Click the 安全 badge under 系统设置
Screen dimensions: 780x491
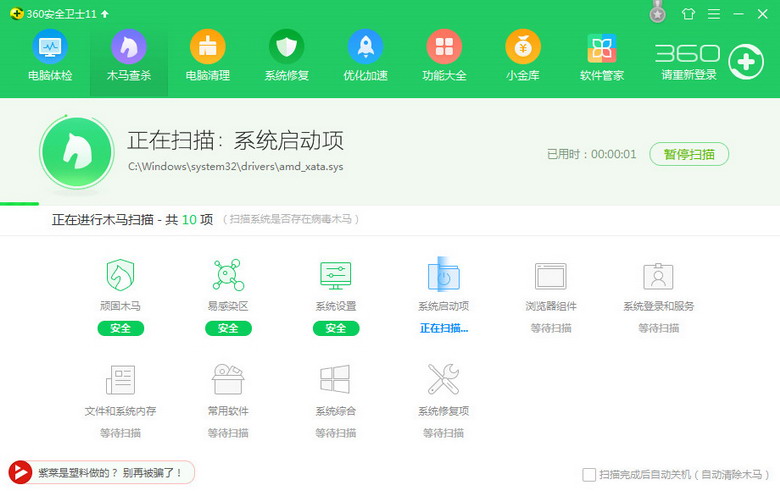336,328
